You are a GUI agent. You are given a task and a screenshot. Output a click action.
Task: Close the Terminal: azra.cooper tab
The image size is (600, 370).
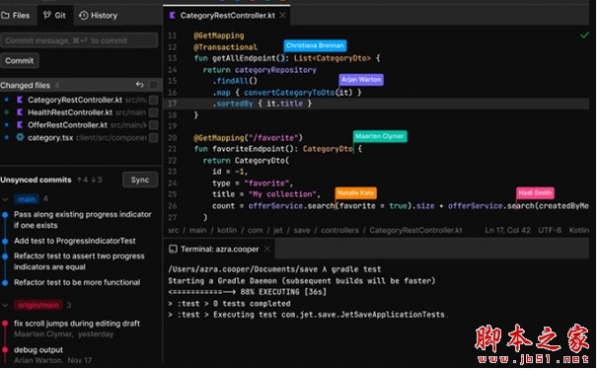point(267,249)
